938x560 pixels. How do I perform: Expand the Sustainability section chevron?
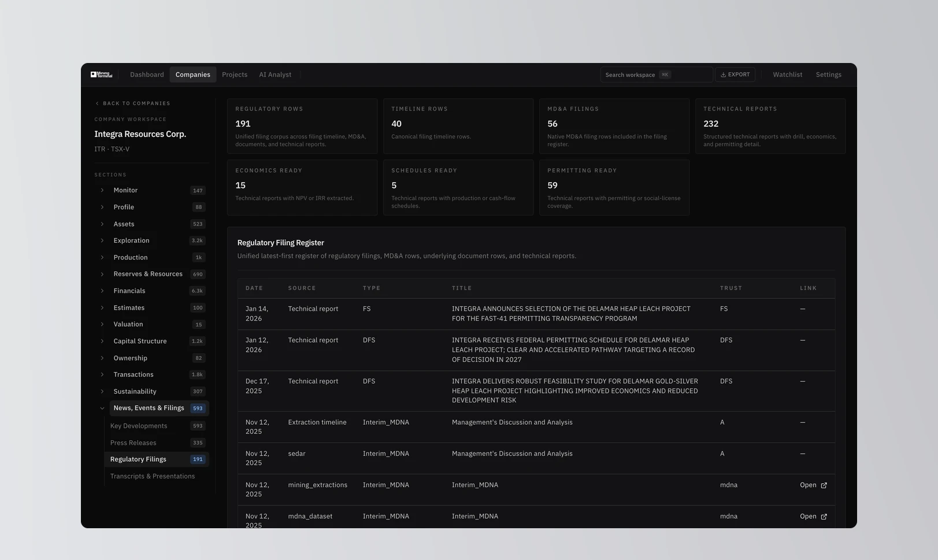click(x=102, y=391)
